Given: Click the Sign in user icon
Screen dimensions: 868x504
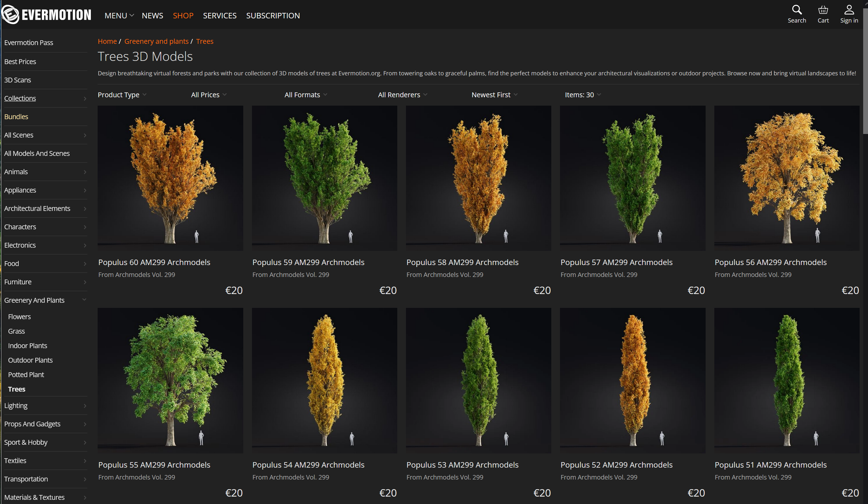Looking at the screenshot, I should [849, 14].
